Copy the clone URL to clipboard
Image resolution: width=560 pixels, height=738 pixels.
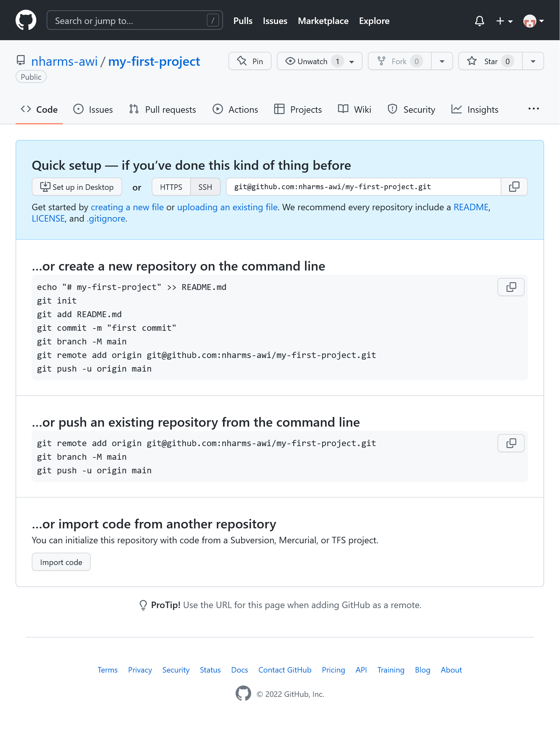click(x=514, y=187)
